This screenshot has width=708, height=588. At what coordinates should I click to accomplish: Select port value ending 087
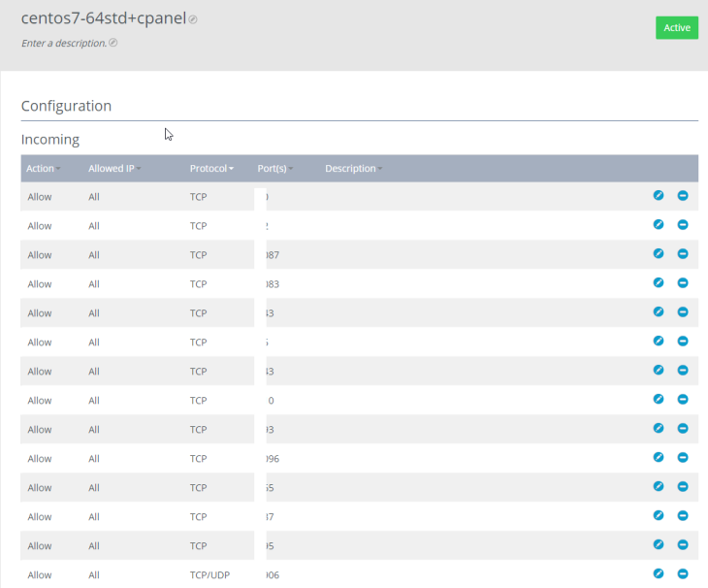[x=273, y=255]
